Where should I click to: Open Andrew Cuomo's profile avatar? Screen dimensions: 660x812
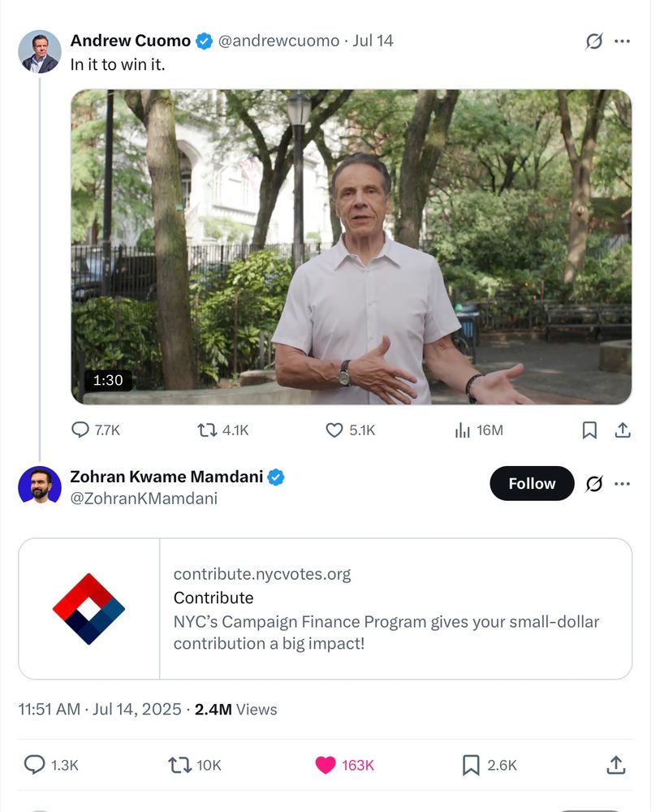pos(39,52)
